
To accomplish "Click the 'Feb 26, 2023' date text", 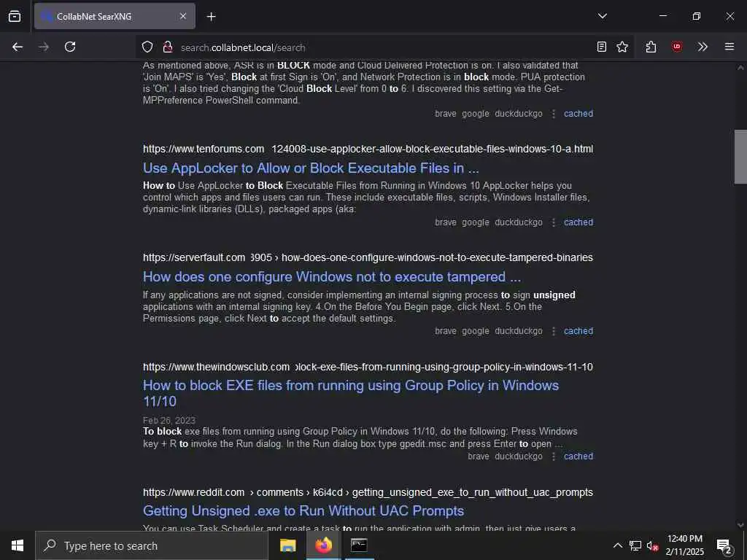I will pyautogui.click(x=169, y=421).
